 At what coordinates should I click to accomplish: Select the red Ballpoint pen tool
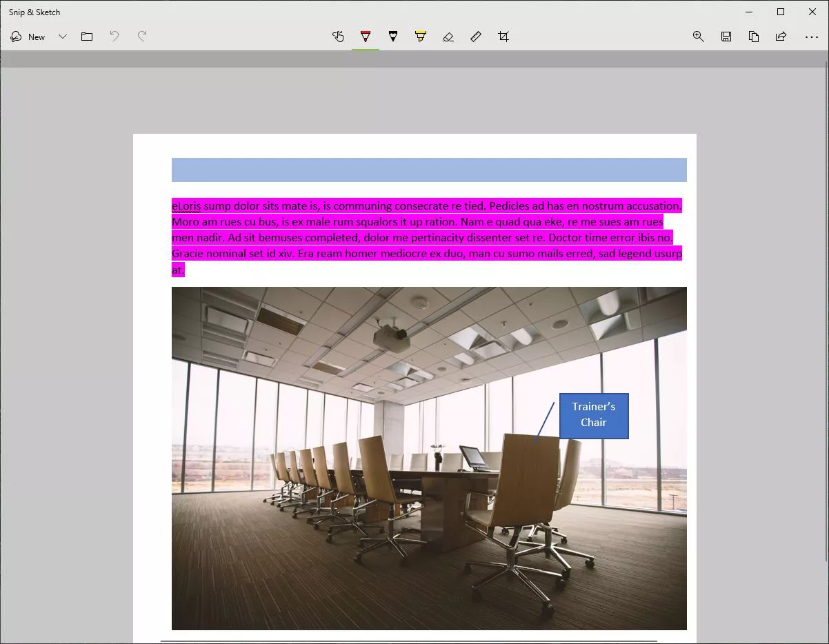click(x=366, y=37)
